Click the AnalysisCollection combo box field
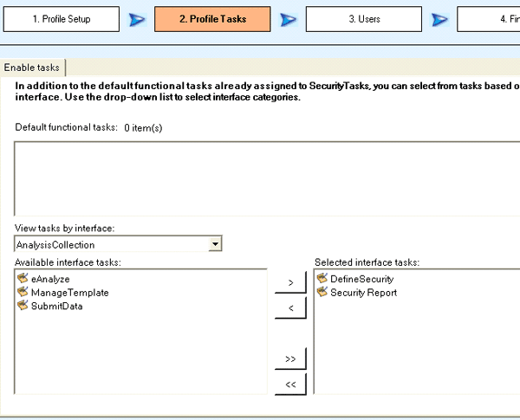Image resolution: width=520 pixels, height=420 pixels. tap(111, 245)
